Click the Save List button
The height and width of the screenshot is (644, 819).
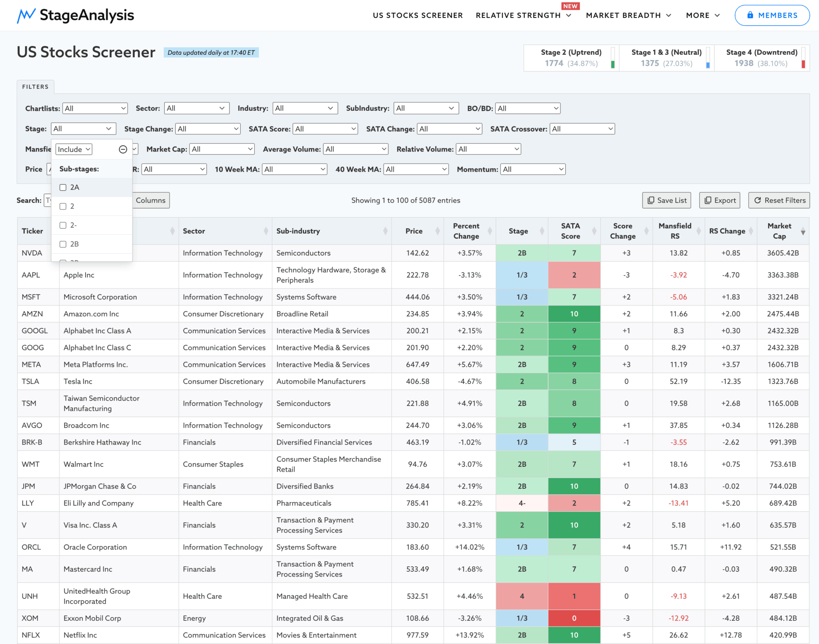click(667, 200)
